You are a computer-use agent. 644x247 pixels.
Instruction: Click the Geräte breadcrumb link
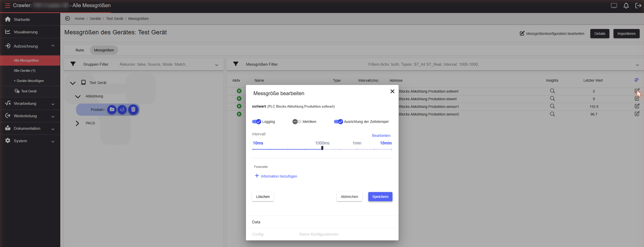pos(95,19)
